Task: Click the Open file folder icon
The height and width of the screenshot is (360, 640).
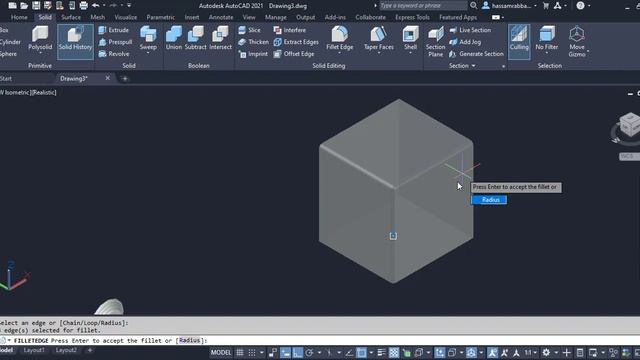Action: click(x=24, y=6)
